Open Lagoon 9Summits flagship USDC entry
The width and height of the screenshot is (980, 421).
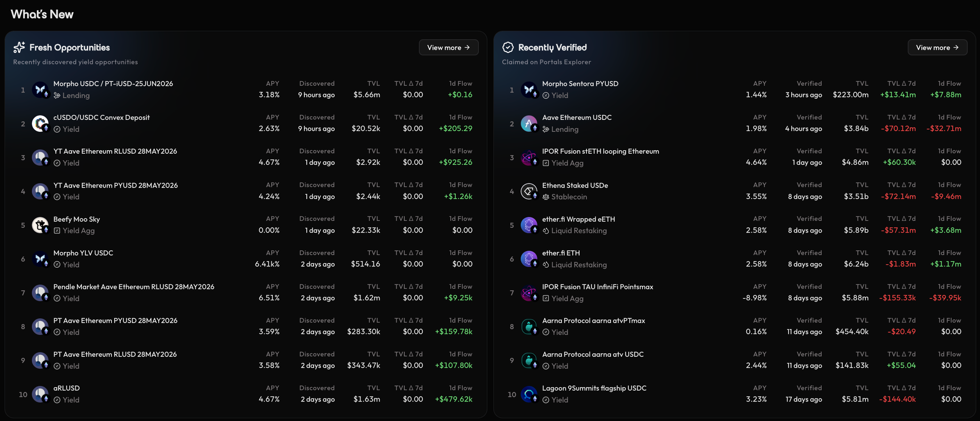[x=594, y=388]
